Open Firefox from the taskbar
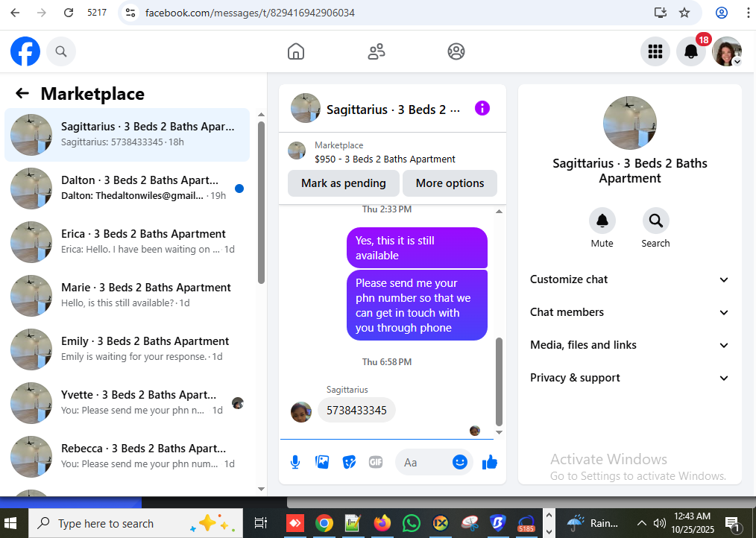This screenshot has width=756, height=538. click(382, 523)
